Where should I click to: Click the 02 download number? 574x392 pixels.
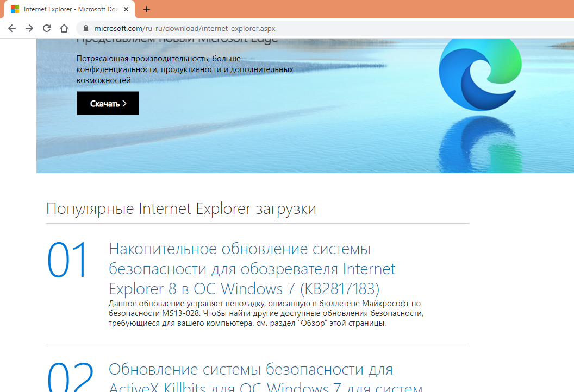pos(70,377)
